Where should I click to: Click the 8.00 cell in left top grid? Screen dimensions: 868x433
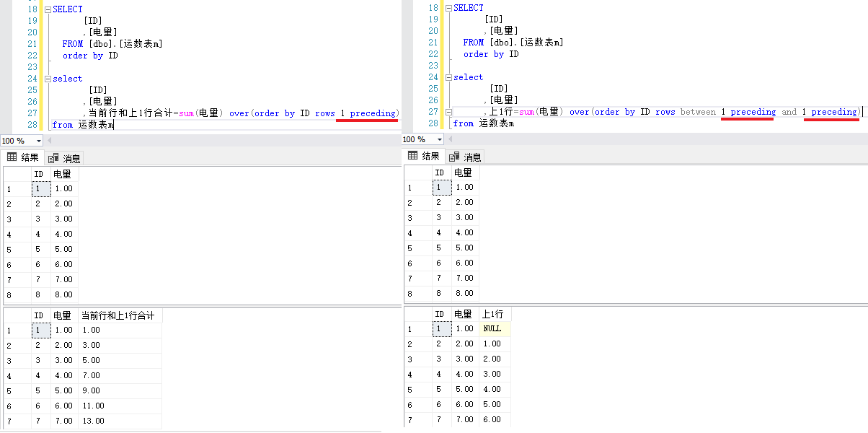coord(63,294)
